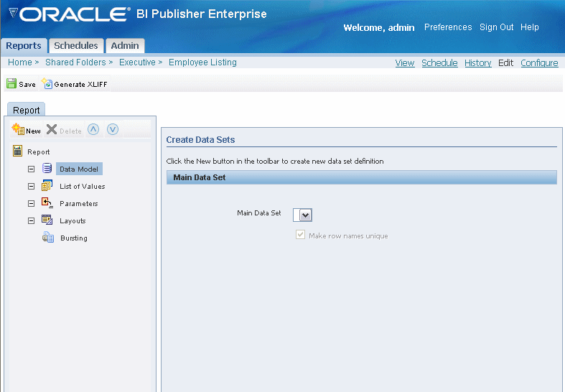This screenshot has width=565, height=392.
Task: Click the Generate XLIFF label
Action: click(80, 84)
